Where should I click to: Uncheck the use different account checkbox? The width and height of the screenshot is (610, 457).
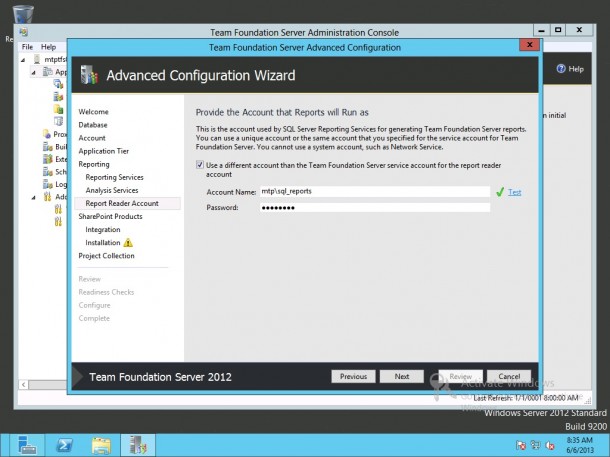tap(200, 165)
